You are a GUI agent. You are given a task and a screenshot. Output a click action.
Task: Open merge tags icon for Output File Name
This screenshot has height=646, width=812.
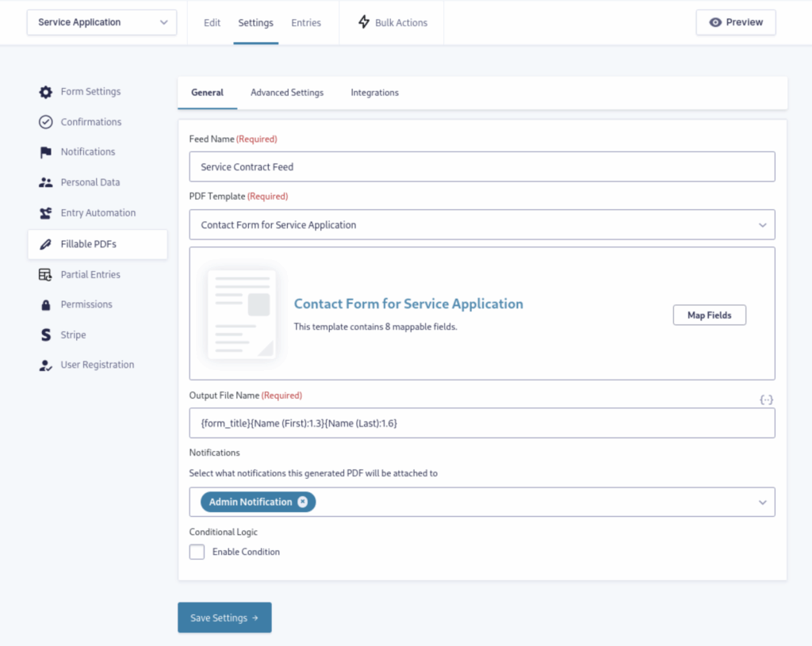(766, 399)
